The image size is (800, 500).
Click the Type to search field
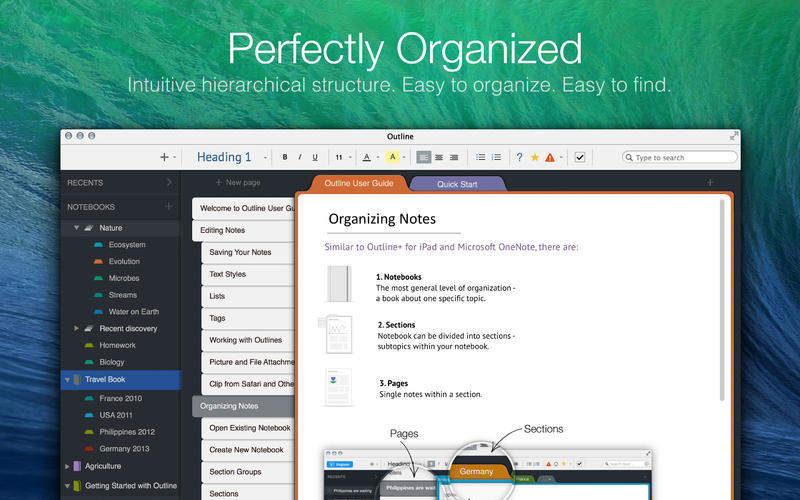click(x=680, y=157)
